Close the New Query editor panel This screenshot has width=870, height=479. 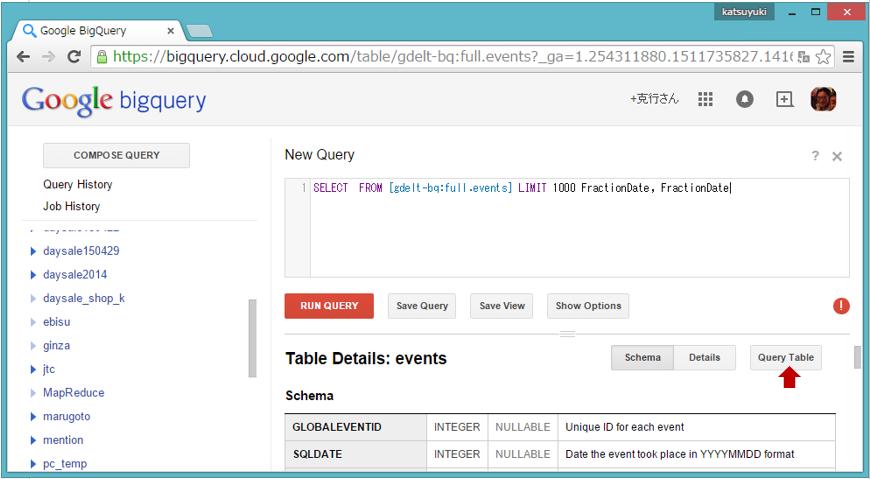(837, 157)
